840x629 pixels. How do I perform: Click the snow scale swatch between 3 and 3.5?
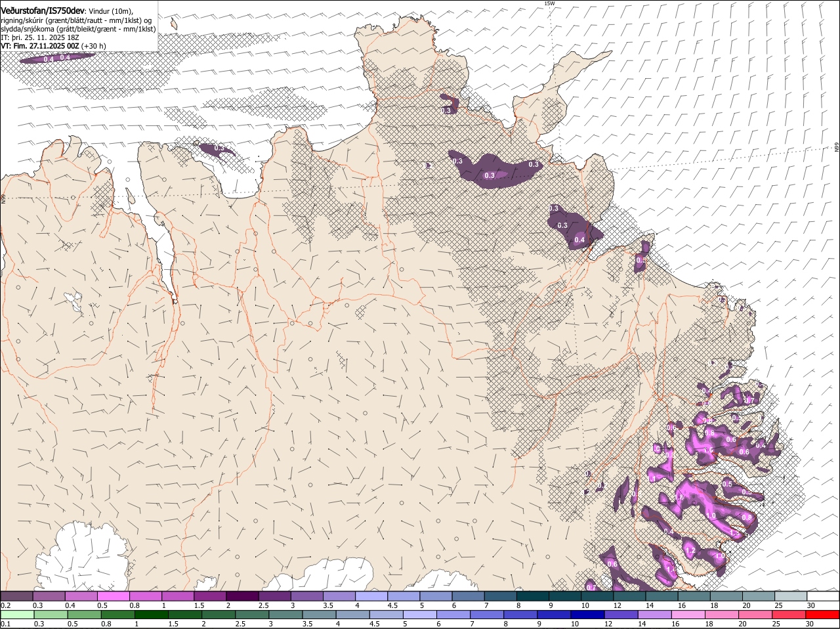[307, 596]
